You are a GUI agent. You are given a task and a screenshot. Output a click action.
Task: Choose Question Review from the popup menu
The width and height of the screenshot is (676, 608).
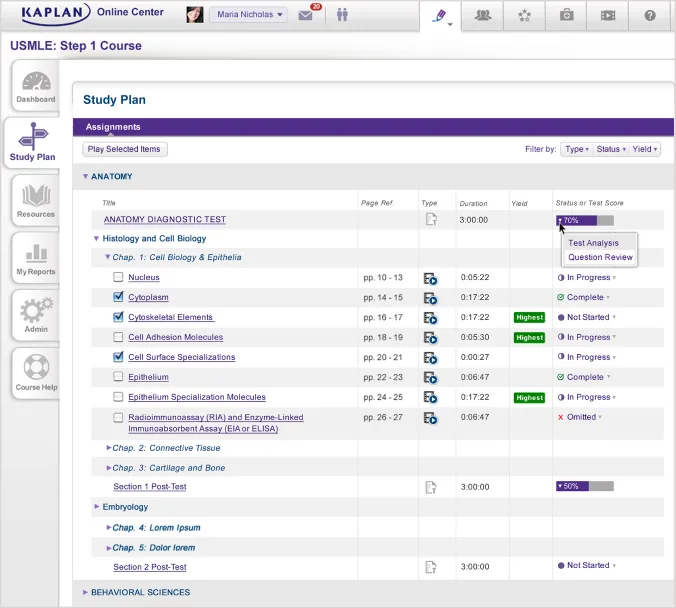point(600,257)
